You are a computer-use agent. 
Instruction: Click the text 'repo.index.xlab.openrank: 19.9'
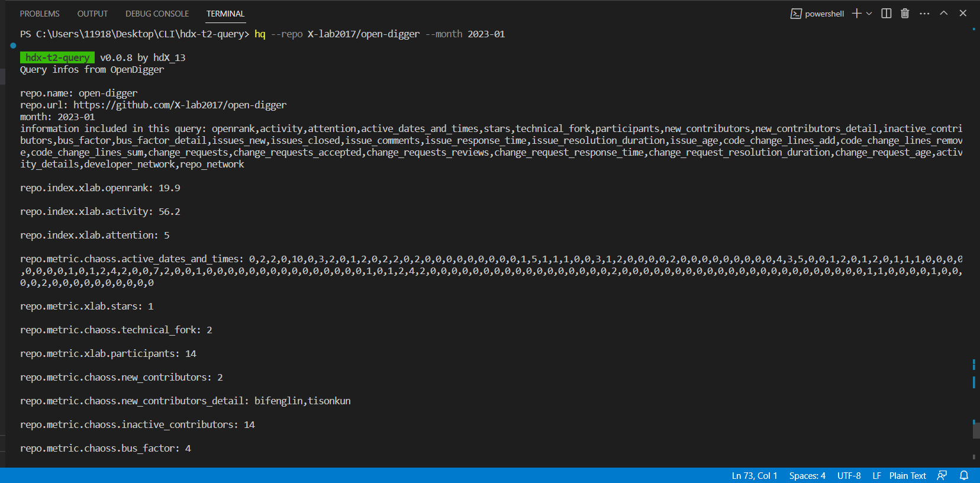pyautogui.click(x=100, y=188)
